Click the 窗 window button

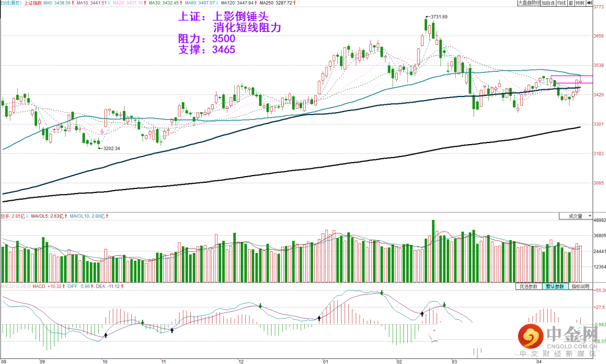tap(571, 3)
